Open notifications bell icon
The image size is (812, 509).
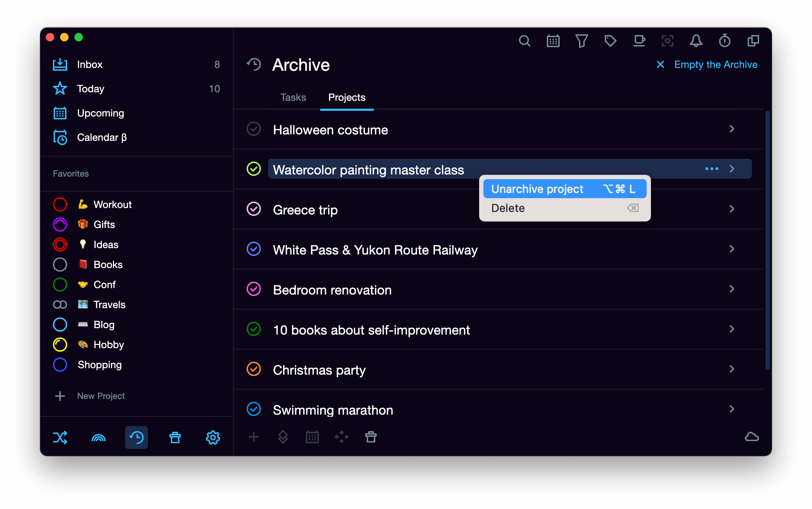(696, 41)
